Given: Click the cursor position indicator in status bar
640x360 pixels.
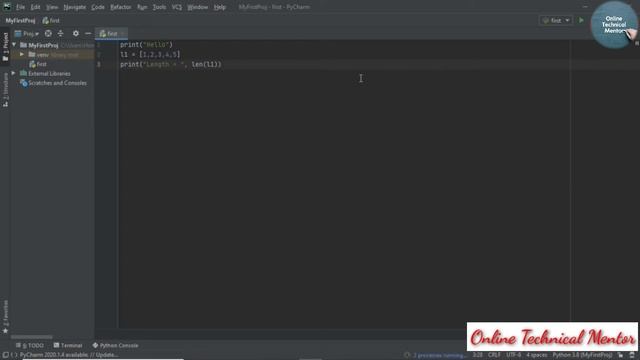Looking at the screenshot, I should click(x=477, y=355).
